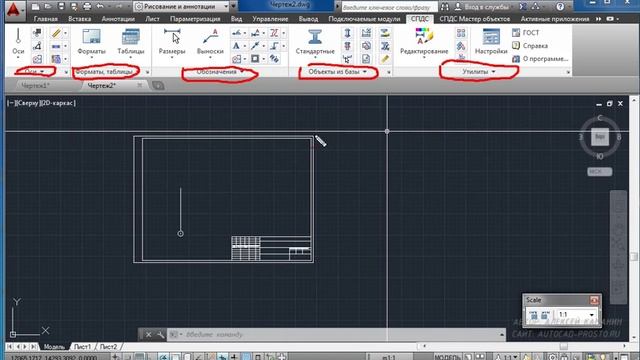Click the yellow pencil line icon in Оси panel

56,33
